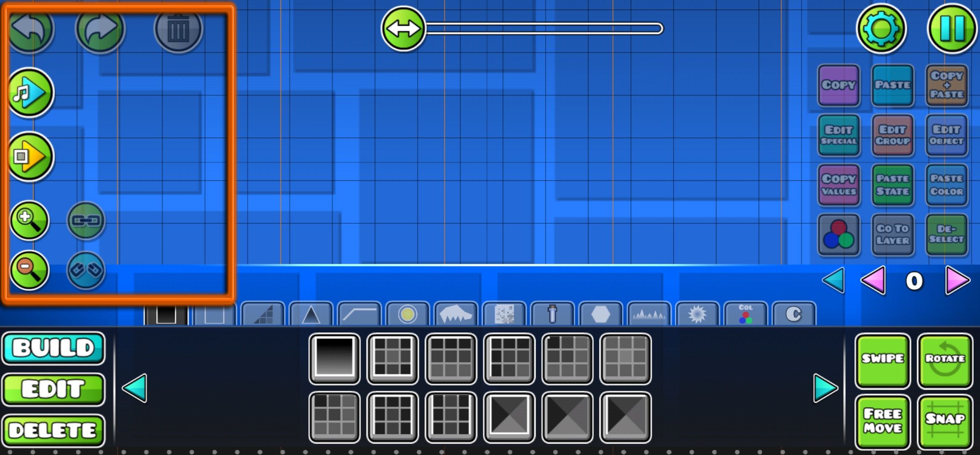Click the zoom in tool

click(x=29, y=220)
